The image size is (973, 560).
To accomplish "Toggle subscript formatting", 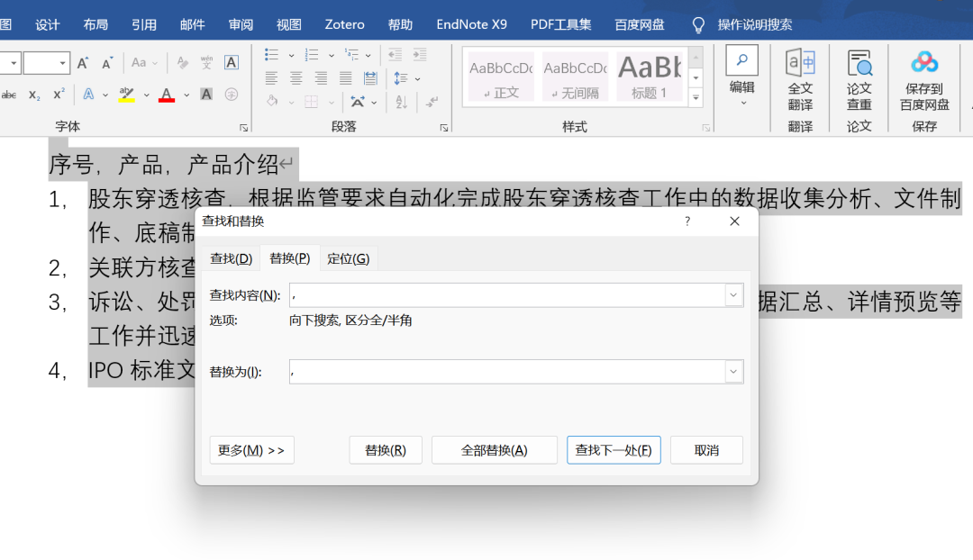I will (x=35, y=95).
